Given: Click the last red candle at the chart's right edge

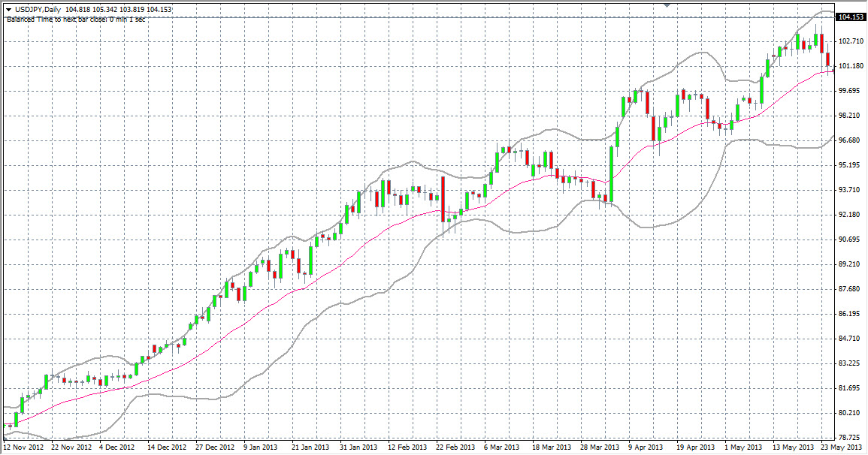Looking at the screenshot, I should tap(827, 60).
